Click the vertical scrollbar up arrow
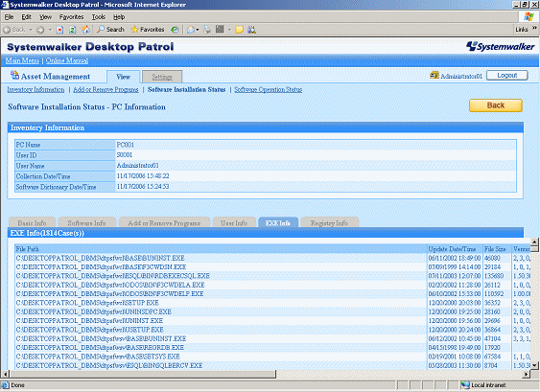Screen dimensions: 540x392 (x=534, y=242)
